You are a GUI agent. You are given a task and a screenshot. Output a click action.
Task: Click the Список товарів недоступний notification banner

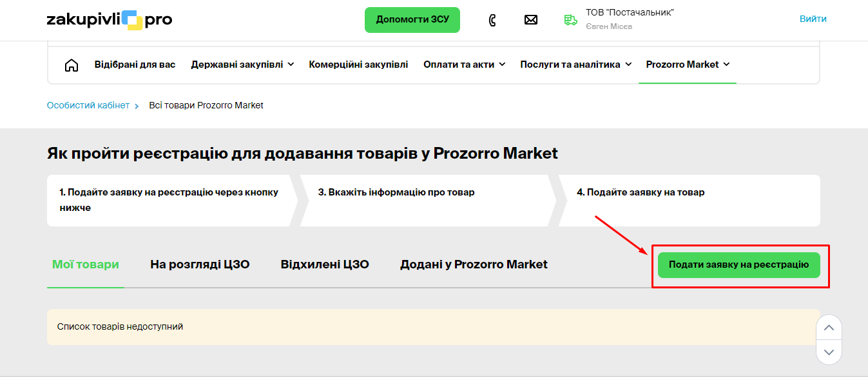(432, 328)
